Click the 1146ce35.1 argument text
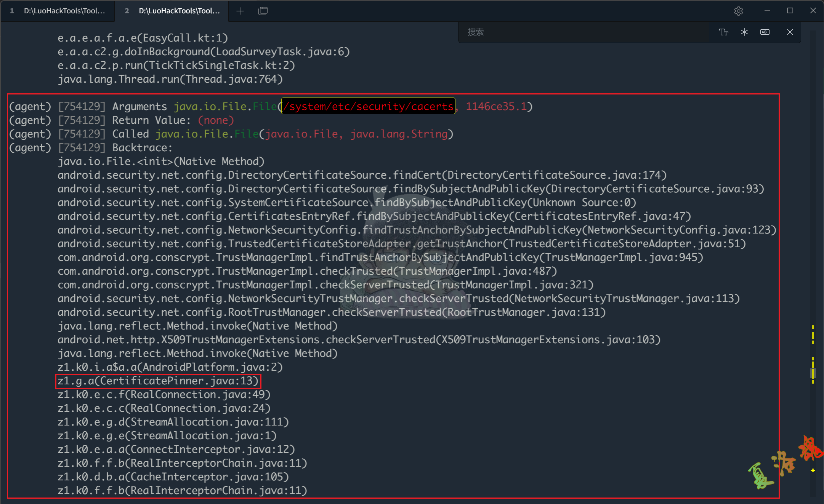Screen dimensions: 824x504 click(x=496, y=106)
